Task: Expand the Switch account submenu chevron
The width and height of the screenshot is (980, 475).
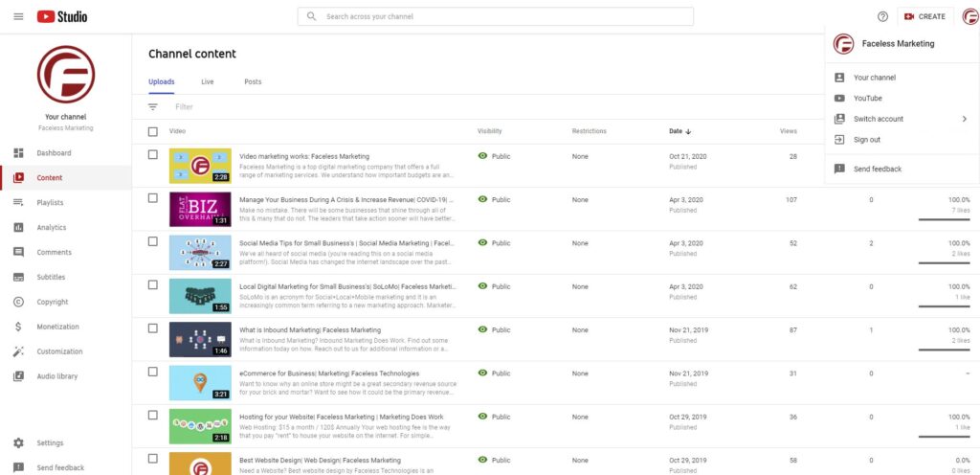Action: tap(965, 119)
